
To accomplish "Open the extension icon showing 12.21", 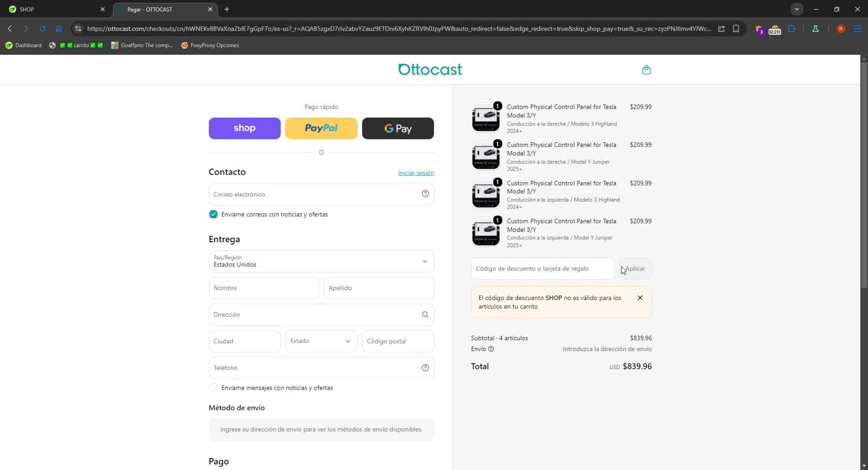I will [x=775, y=29].
